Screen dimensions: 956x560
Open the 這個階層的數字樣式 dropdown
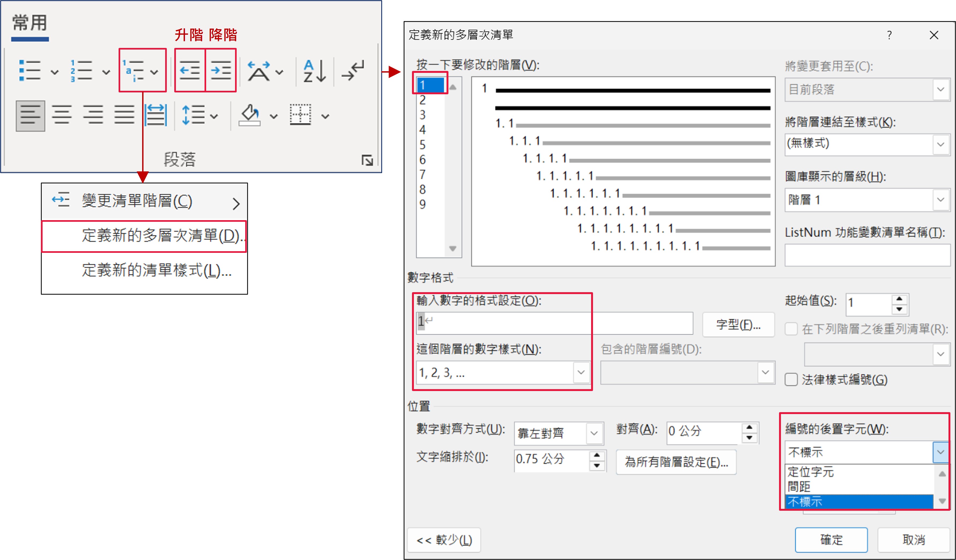point(581,372)
